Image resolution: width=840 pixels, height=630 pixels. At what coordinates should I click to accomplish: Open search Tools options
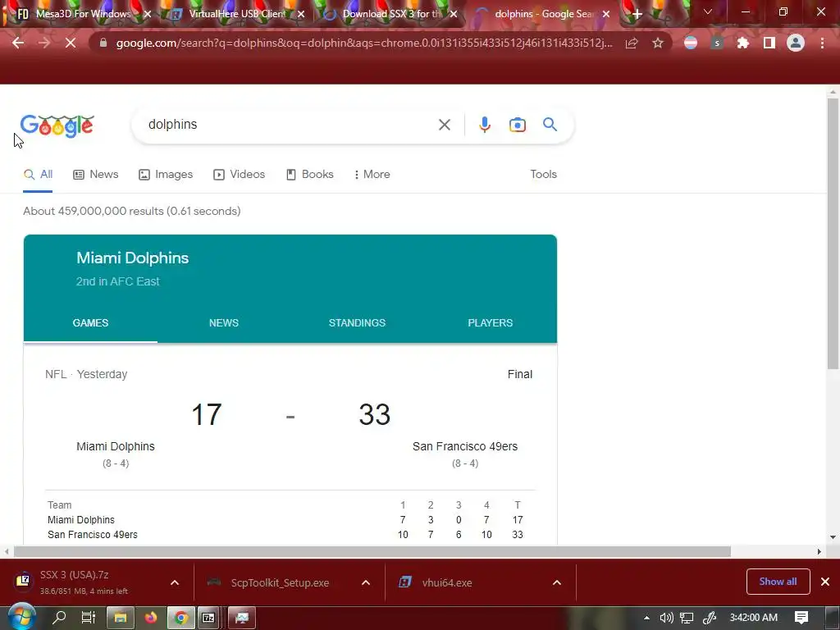[x=543, y=174]
